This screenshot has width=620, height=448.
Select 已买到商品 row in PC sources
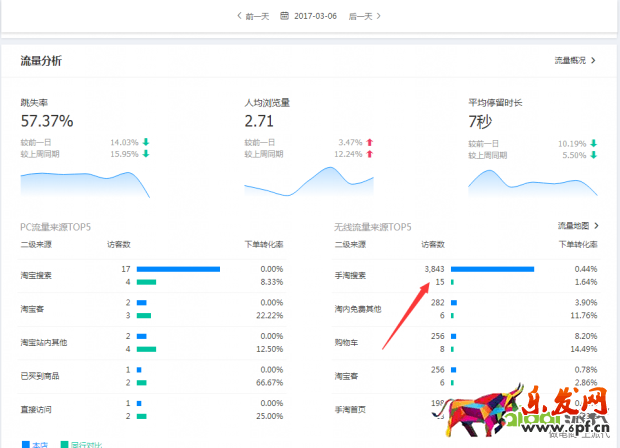pyautogui.click(x=152, y=376)
